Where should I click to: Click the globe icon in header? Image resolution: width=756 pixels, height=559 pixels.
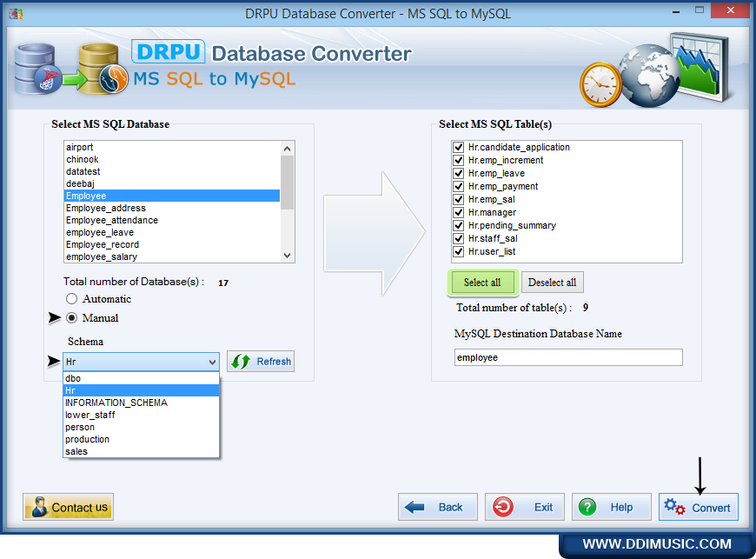(649, 76)
